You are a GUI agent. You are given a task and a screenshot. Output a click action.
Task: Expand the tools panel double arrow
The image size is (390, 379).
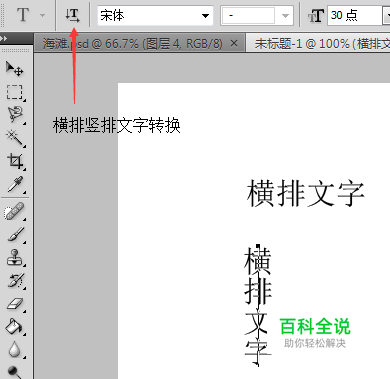click(x=4, y=38)
